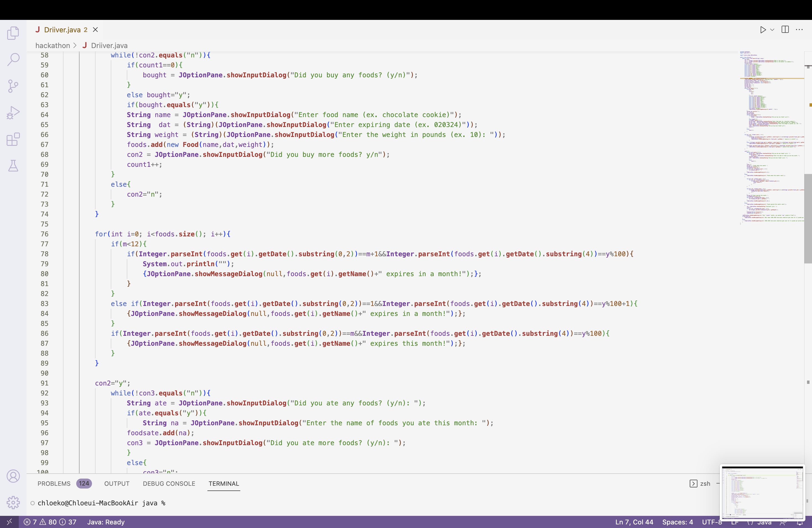Close the Driiver.java editor tab
The height and width of the screenshot is (528, 812).
tap(96, 30)
